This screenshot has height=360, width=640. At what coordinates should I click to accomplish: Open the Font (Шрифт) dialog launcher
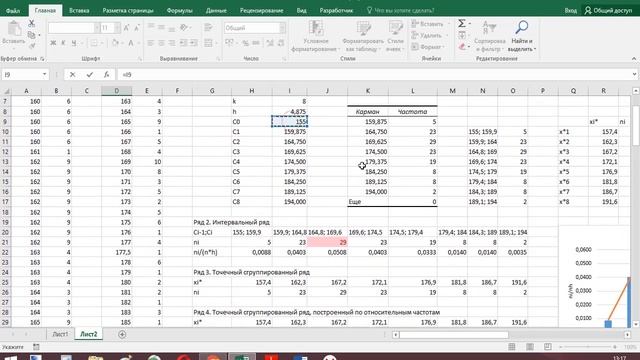coord(140,59)
